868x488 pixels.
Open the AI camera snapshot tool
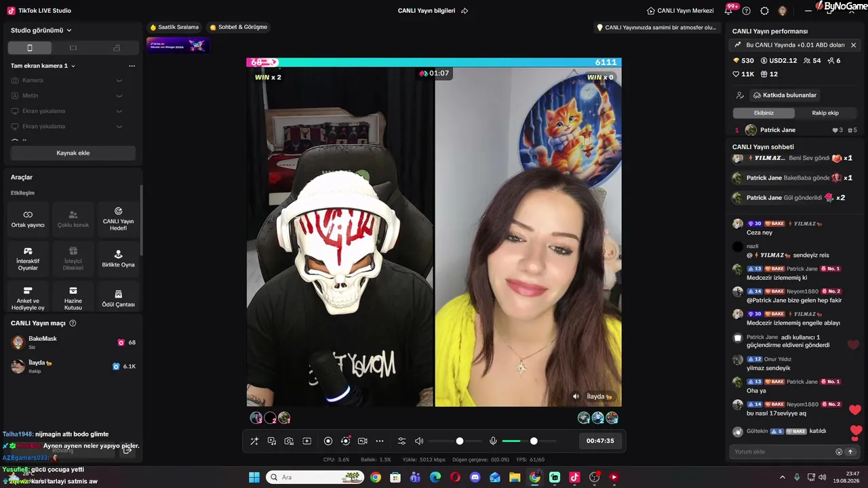click(289, 441)
